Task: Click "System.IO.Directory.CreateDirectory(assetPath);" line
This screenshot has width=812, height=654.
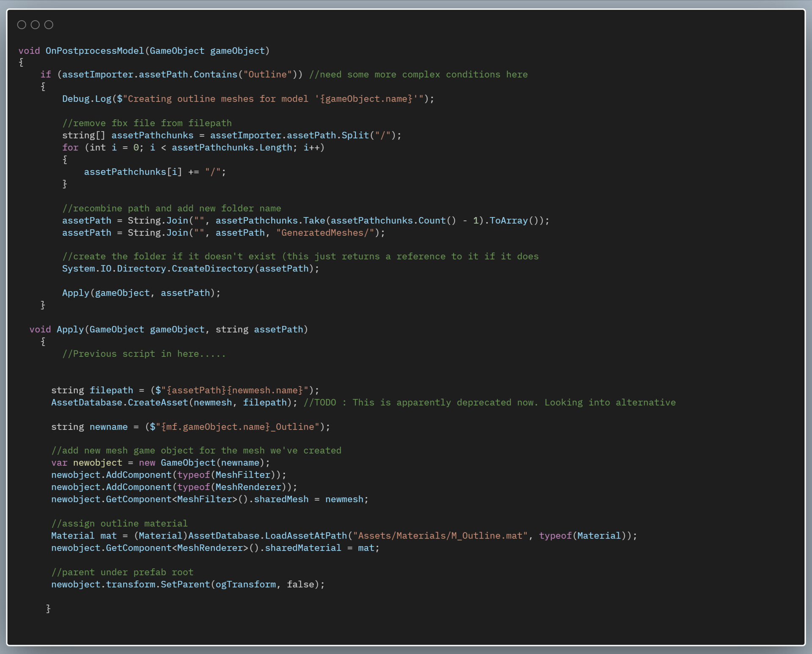Action: (191, 269)
